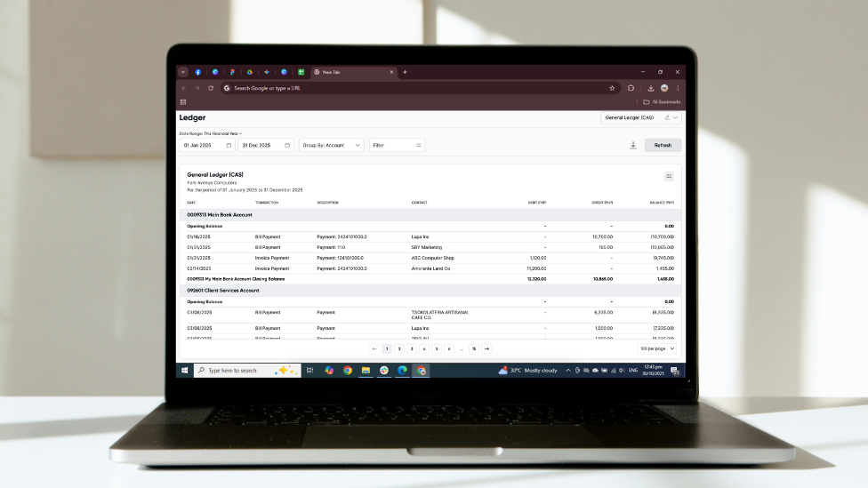Show hidden system tray icons
The height and width of the screenshot is (488, 868).
tap(568, 370)
